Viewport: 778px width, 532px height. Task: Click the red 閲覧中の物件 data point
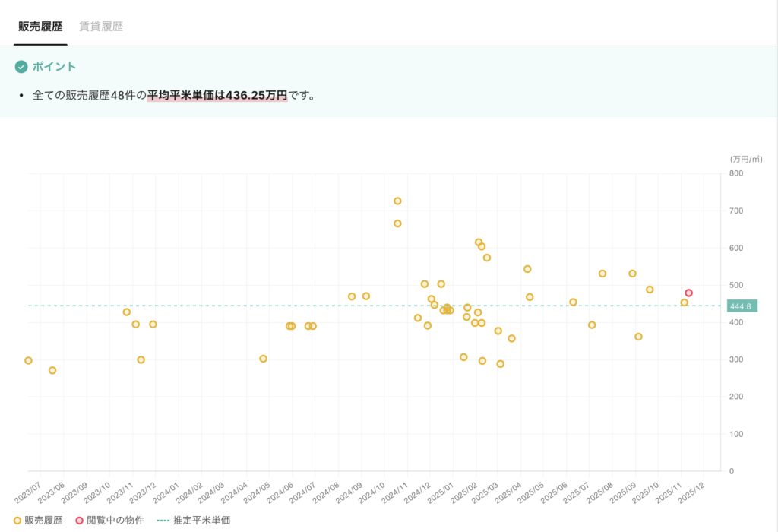(x=688, y=293)
